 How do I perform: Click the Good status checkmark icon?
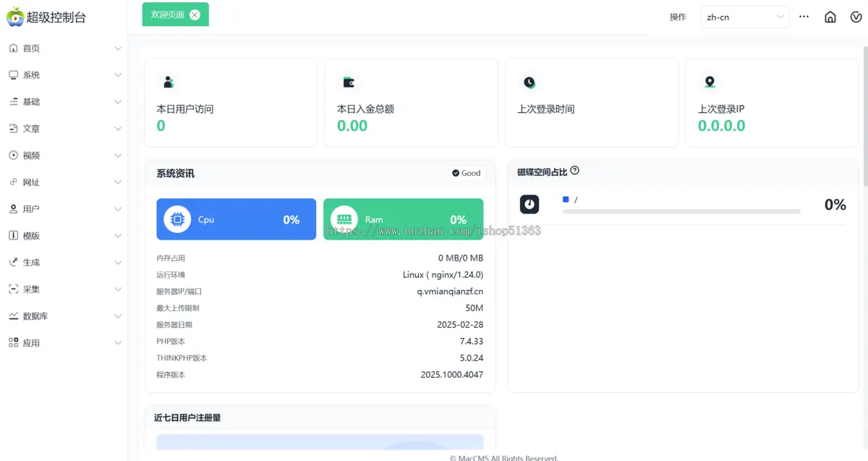456,173
